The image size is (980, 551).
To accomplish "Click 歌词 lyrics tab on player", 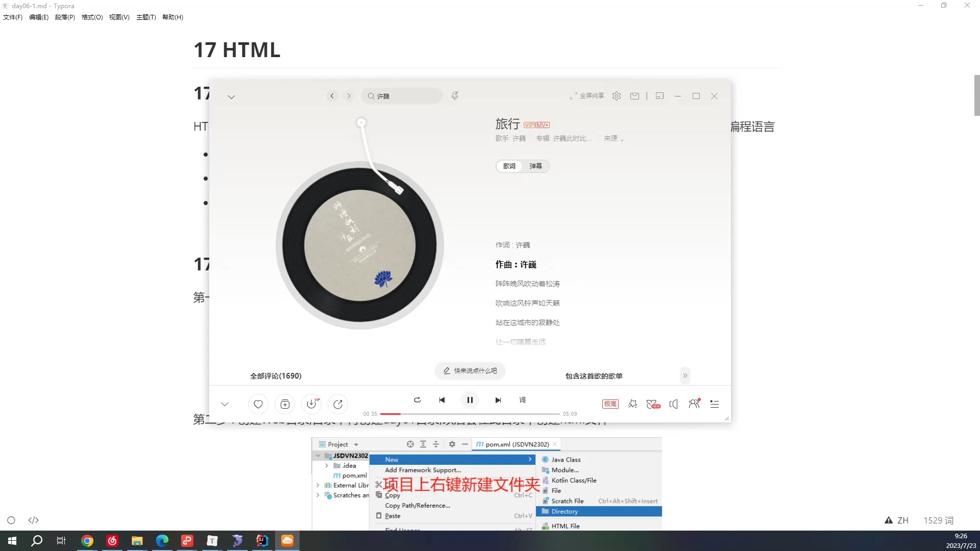I will [509, 165].
